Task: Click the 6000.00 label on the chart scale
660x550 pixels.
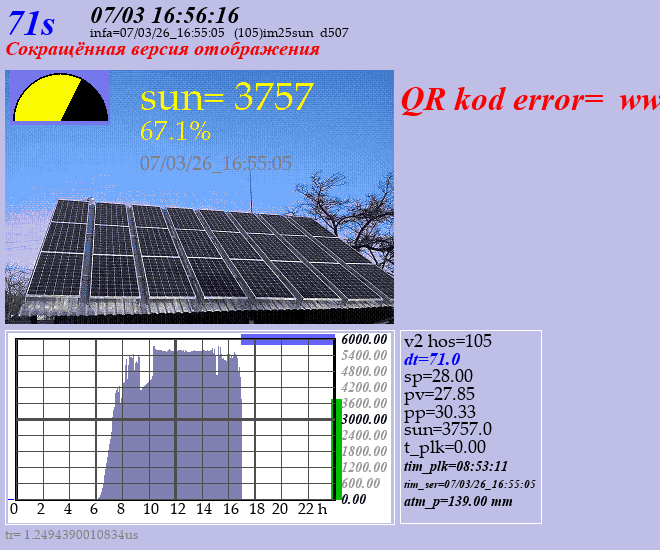Action: 364,339
